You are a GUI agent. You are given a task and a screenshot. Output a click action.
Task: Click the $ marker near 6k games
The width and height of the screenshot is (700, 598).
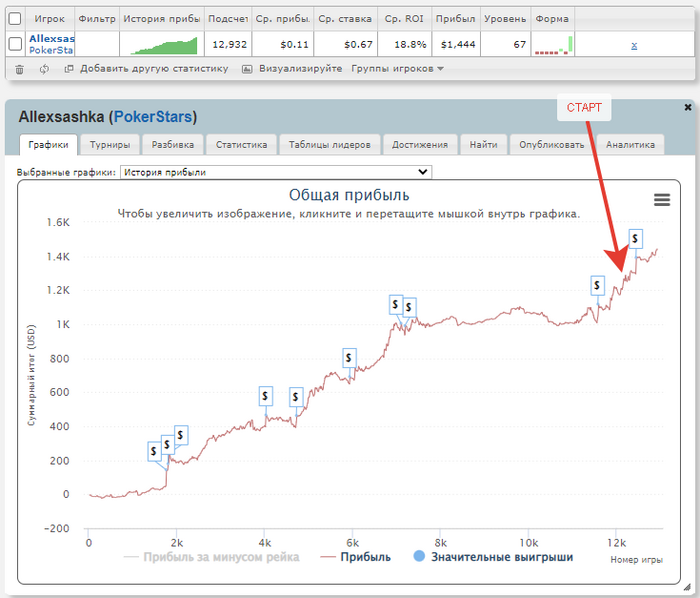click(x=349, y=358)
